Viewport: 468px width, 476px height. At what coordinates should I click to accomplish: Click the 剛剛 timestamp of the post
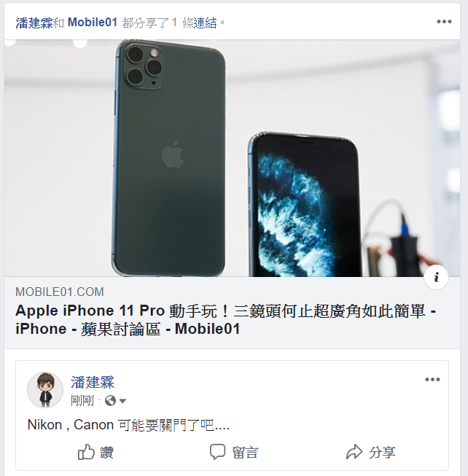82,401
